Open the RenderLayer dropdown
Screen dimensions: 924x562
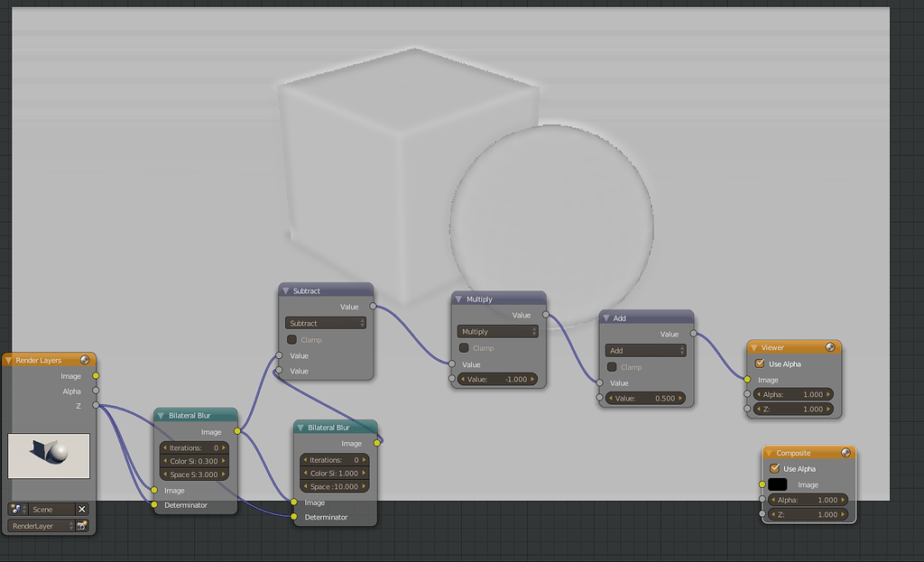click(x=42, y=526)
